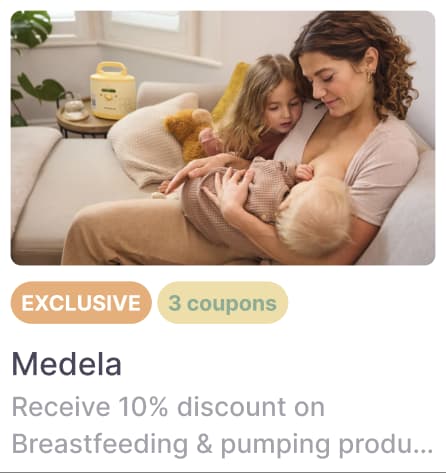Open the Medela brand title
Image resolution: width=446 pixels, height=473 pixels.
click(67, 364)
